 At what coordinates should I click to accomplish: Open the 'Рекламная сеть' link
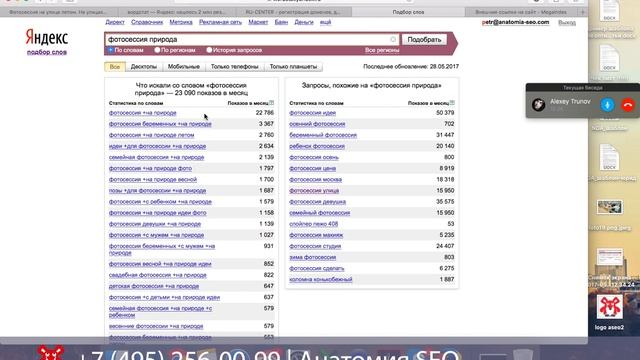click(x=220, y=22)
